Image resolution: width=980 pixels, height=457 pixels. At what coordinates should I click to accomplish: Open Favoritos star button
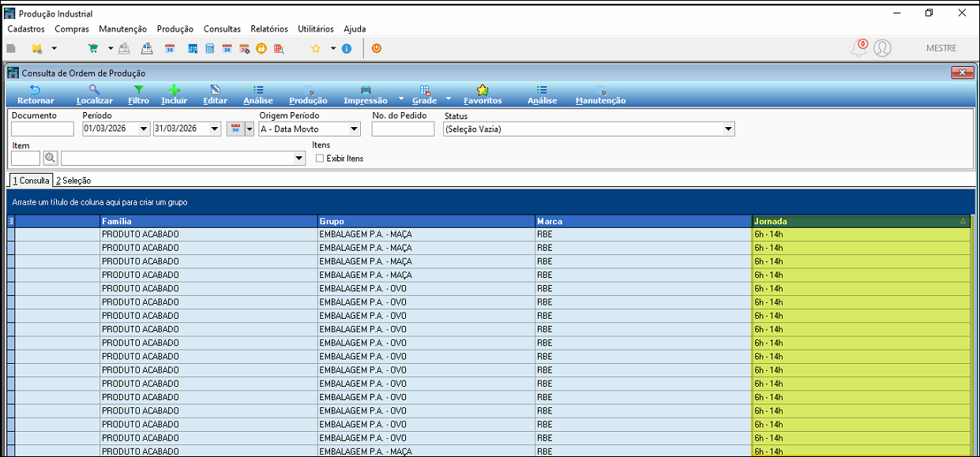point(482,95)
